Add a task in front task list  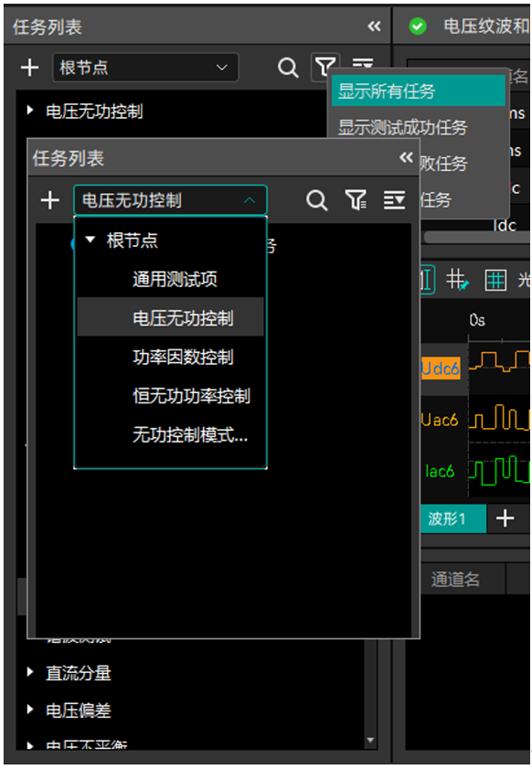click(50, 200)
